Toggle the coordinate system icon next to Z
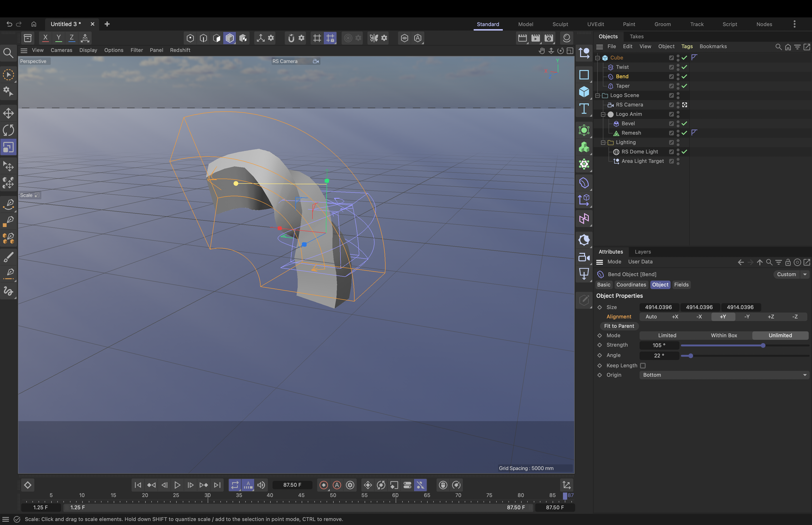 (x=85, y=38)
